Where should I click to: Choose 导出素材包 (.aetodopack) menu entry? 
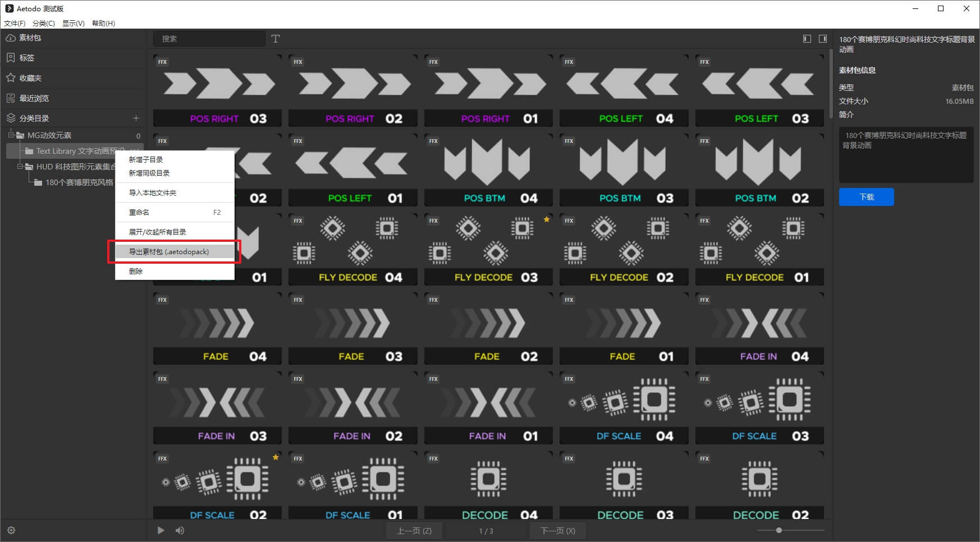175,251
